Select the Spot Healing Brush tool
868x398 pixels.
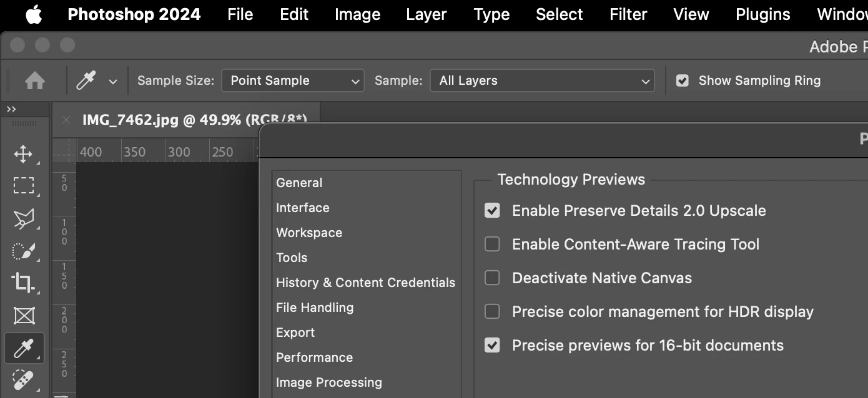point(24,380)
